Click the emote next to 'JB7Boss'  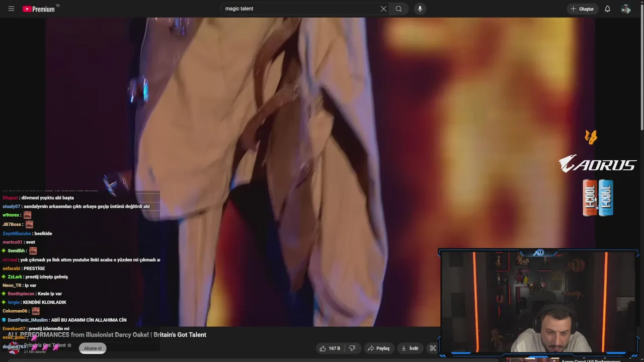coord(29,224)
